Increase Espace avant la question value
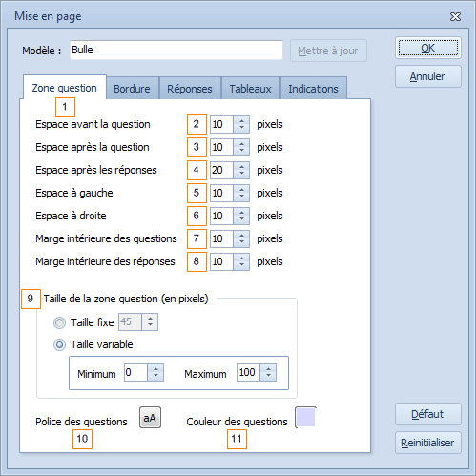Viewport: 476px width, 476px height. pyautogui.click(x=241, y=120)
